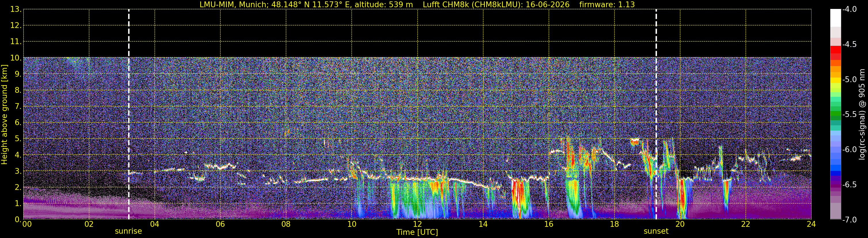Viewport: 868px width, 238px height.
Task: Pick the green band near -5.5
Action: [835, 115]
